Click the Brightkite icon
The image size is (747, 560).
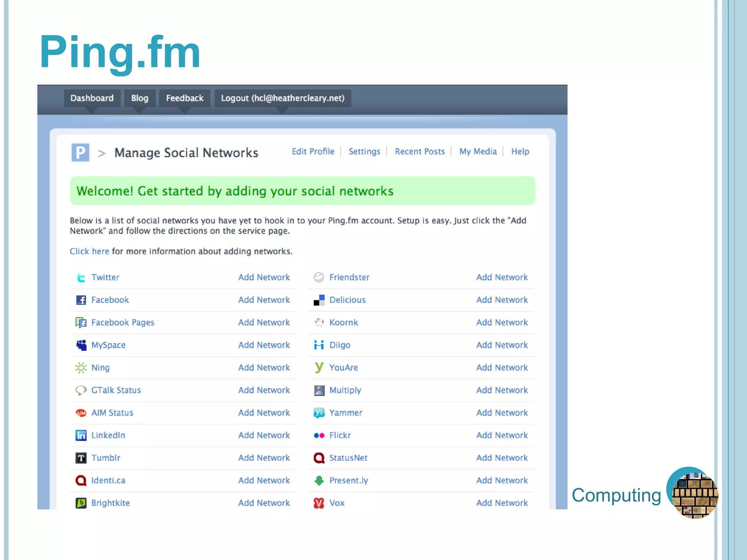(81, 503)
